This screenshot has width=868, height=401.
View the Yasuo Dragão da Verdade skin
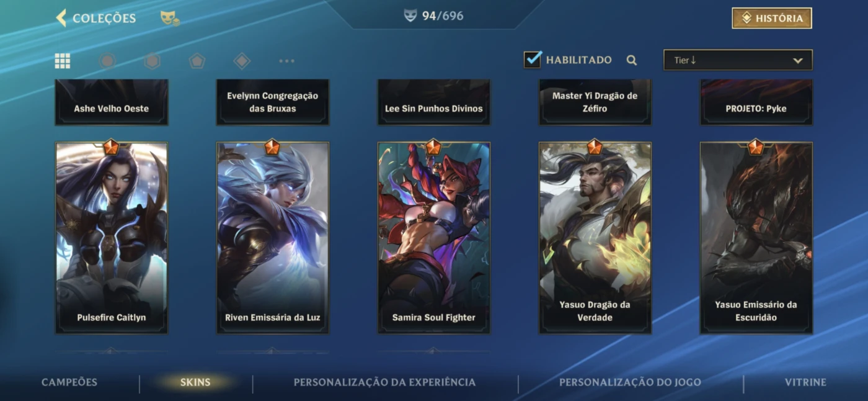coord(595,238)
